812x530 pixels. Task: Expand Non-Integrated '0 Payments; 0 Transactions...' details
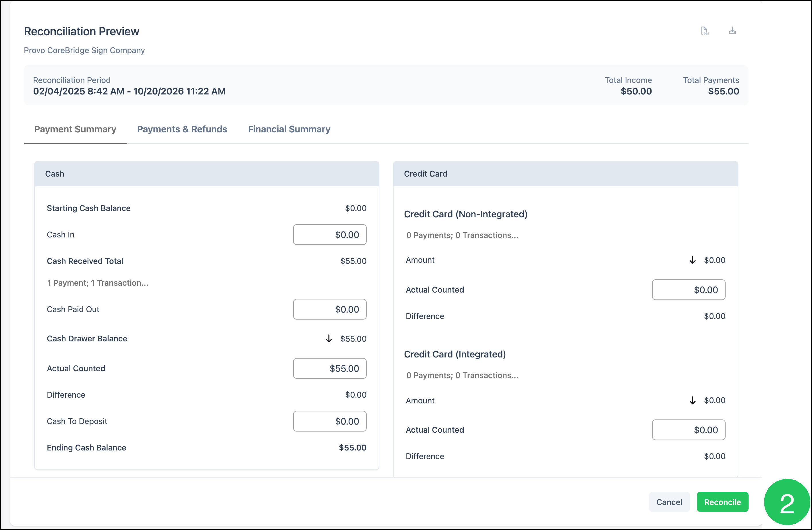[x=462, y=235]
